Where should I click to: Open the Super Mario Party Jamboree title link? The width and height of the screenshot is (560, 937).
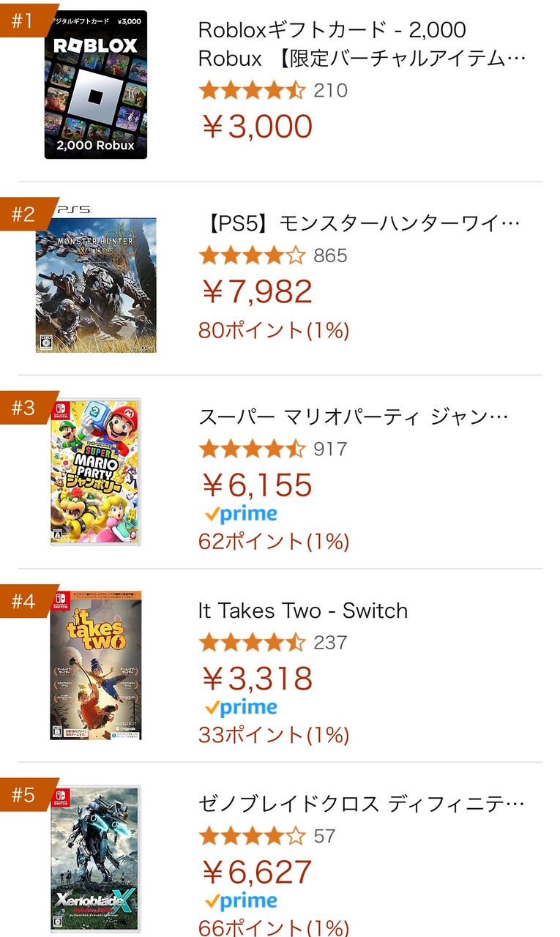(x=353, y=417)
